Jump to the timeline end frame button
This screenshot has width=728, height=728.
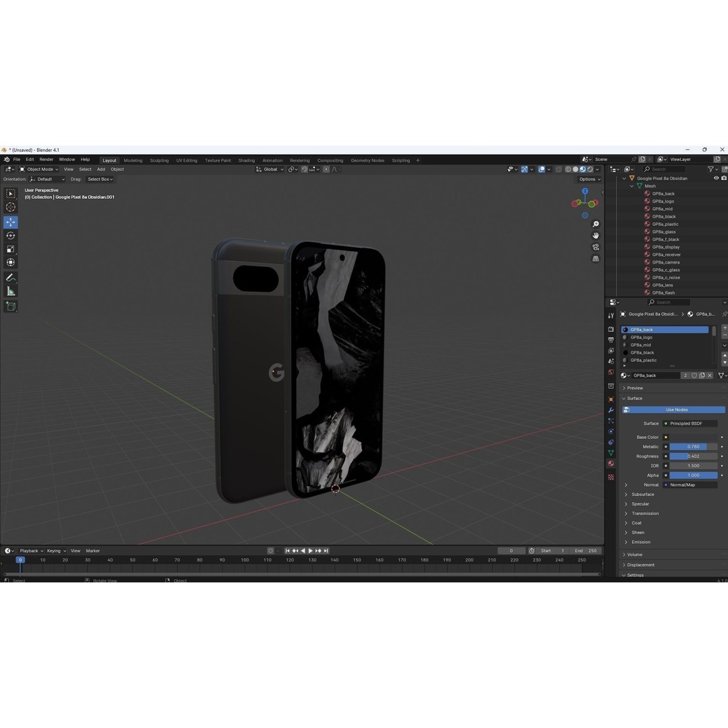coord(326,551)
